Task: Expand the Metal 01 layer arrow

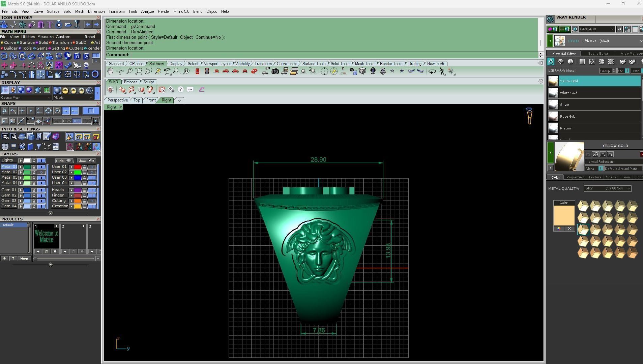Action: click(21, 167)
